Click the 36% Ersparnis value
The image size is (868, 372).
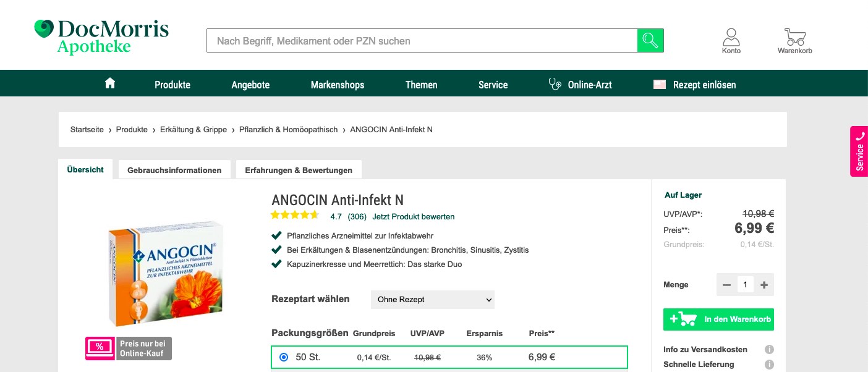[485, 357]
